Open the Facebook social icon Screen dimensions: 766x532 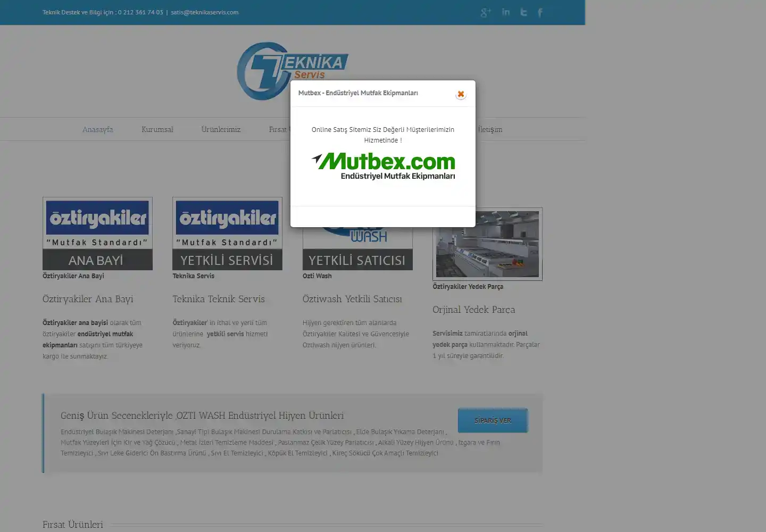pyautogui.click(x=540, y=12)
